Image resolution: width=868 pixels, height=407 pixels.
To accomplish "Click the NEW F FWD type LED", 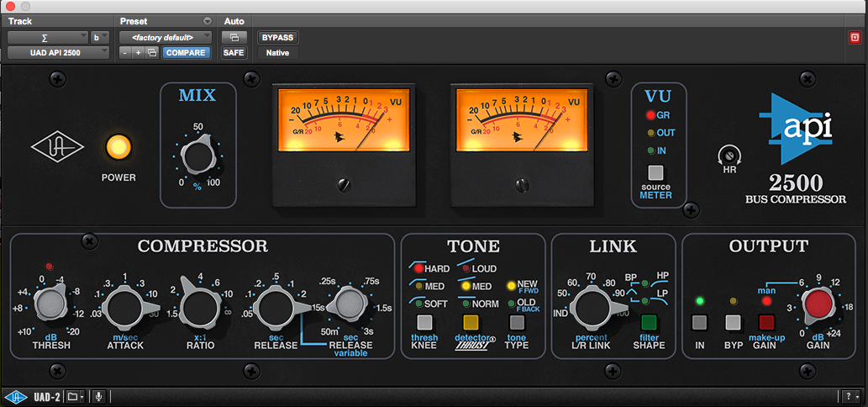I will pos(512,286).
